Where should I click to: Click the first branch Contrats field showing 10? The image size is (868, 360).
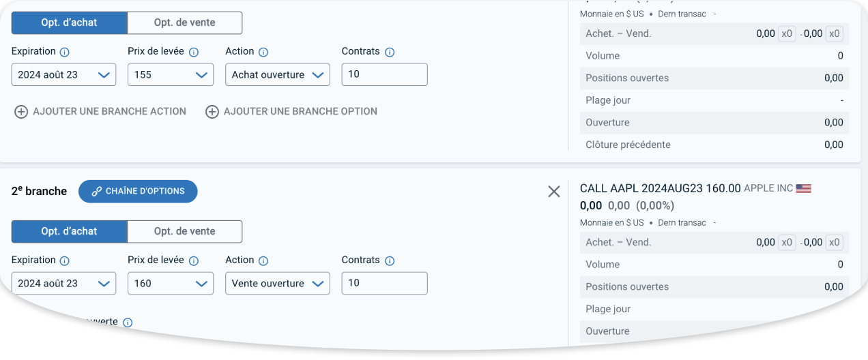point(384,74)
